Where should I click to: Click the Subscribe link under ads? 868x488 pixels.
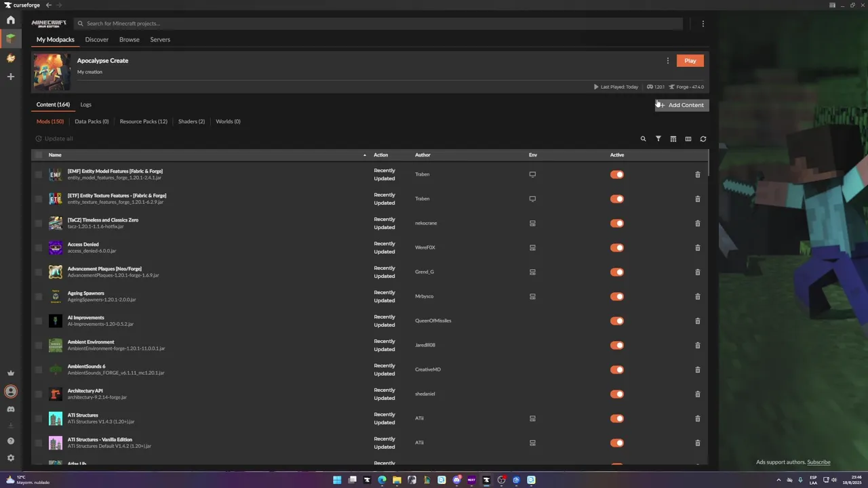818,462
